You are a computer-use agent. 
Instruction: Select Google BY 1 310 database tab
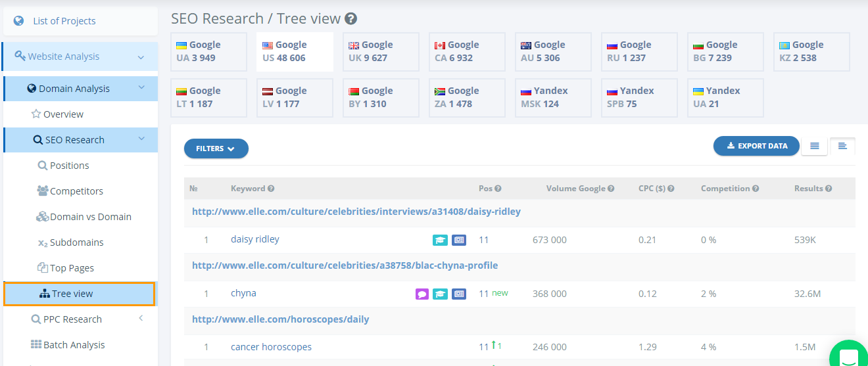coord(381,98)
